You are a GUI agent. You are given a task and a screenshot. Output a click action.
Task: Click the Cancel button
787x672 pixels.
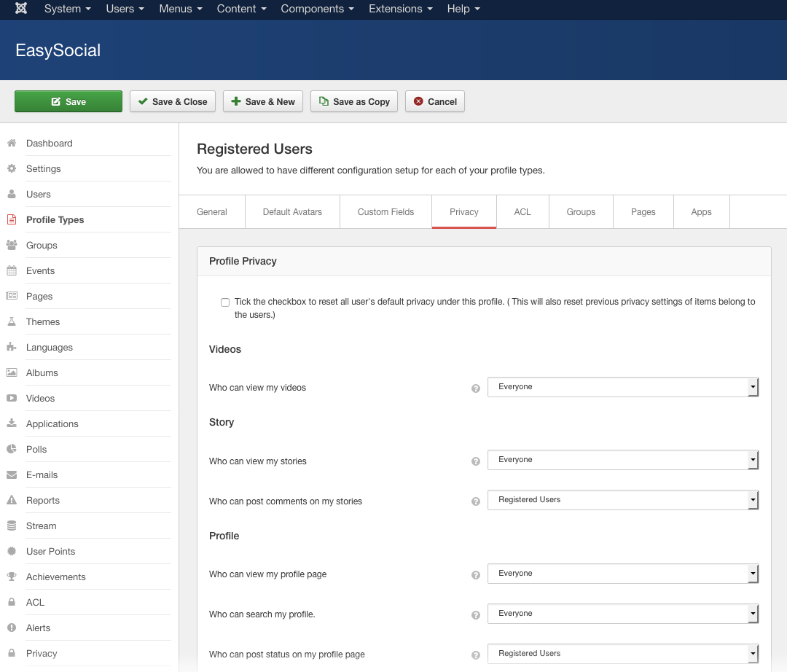click(434, 101)
